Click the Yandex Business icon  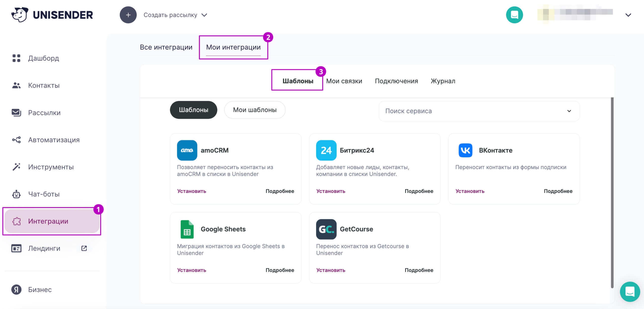point(16,290)
